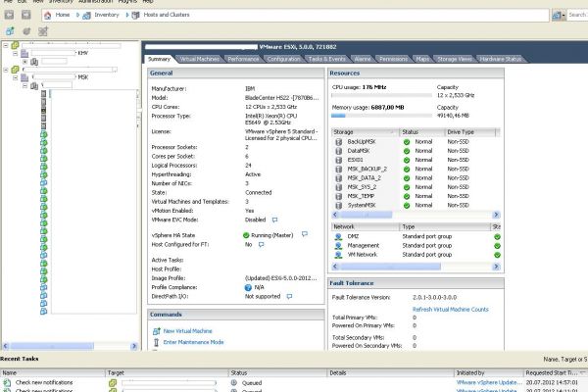The height and width of the screenshot is (392, 588).
Task: Click the first toolbar icon below the back arrow
Action: tap(10, 31)
